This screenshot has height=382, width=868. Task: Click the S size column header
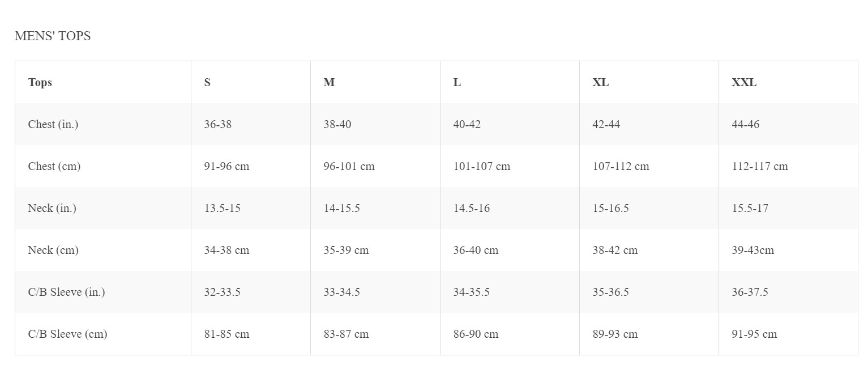[207, 82]
